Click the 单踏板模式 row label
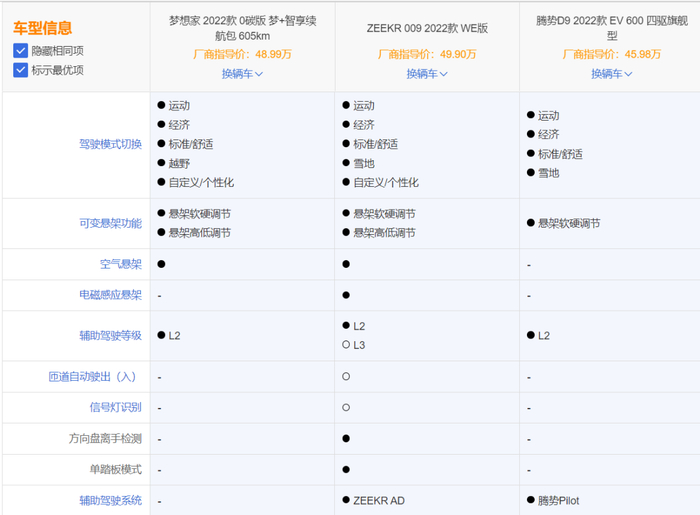The width and height of the screenshot is (700, 515). (116, 469)
